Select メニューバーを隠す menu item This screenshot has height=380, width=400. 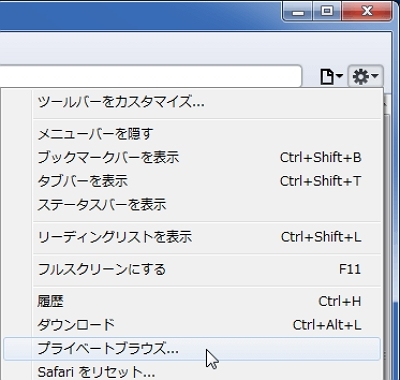tap(192, 134)
